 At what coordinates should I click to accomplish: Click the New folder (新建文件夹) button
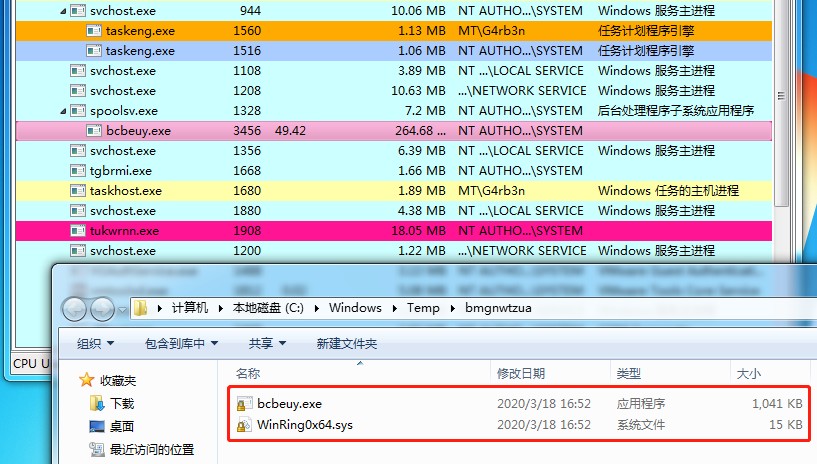coord(346,343)
